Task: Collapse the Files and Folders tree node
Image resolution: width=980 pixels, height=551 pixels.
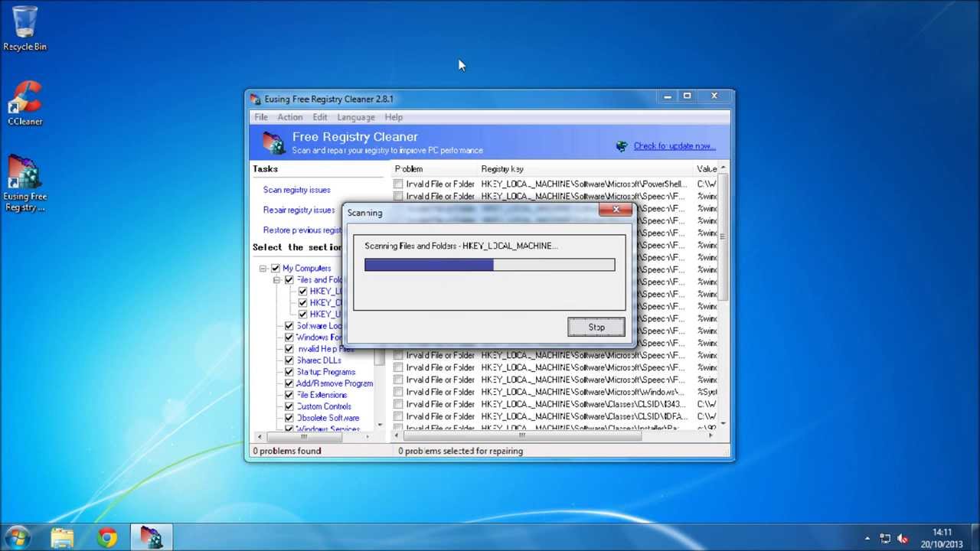Action: [276, 280]
